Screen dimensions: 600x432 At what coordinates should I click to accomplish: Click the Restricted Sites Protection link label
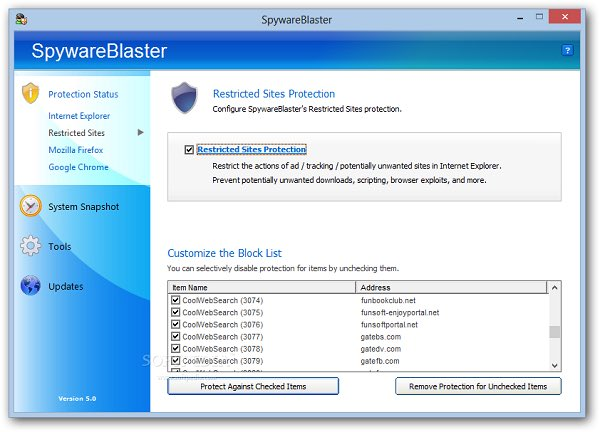pyautogui.click(x=251, y=149)
